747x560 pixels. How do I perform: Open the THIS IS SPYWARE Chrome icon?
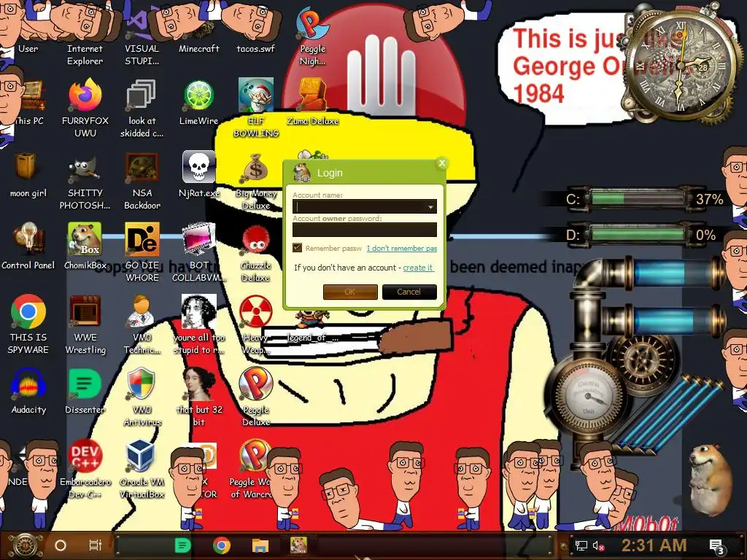(28, 324)
